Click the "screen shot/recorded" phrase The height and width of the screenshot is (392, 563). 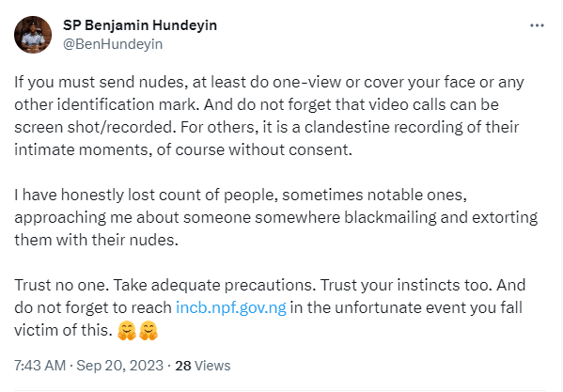[x=93, y=127]
